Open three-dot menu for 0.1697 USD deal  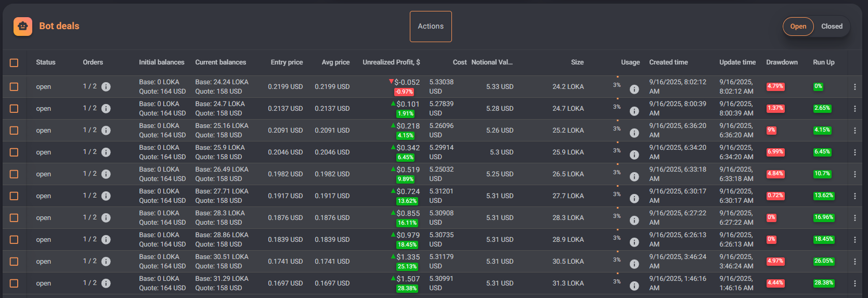pos(854,283)
